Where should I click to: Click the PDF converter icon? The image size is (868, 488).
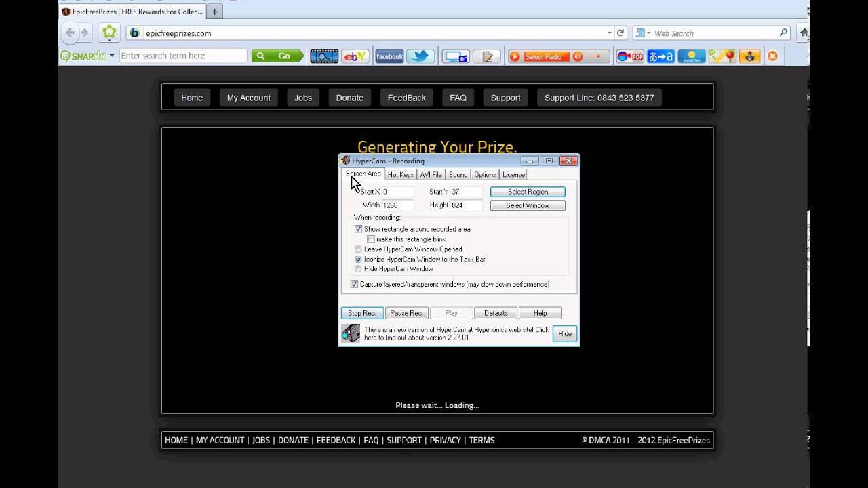click(630, 56)
